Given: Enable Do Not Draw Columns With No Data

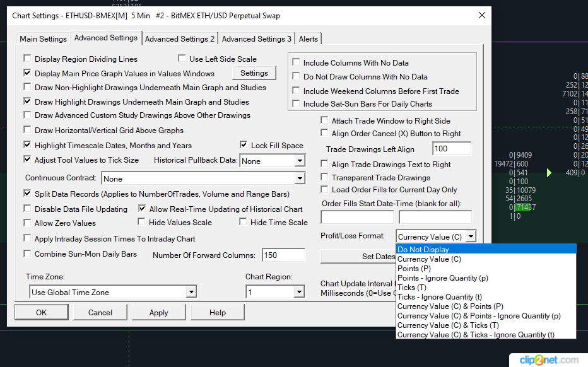Looking at the screenshot, I should [x=296, y=76].
